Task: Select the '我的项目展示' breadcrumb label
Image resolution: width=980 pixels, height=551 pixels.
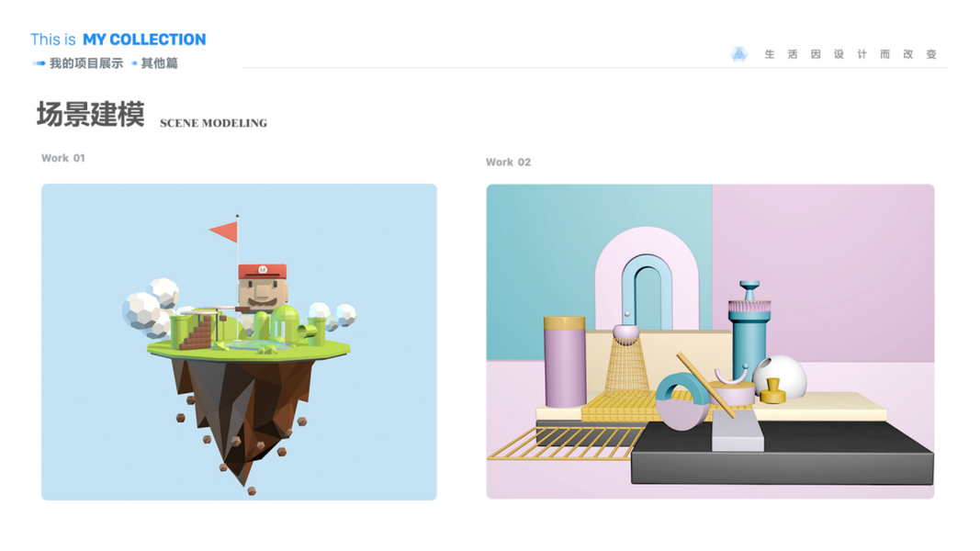Action: coord(86,63)
